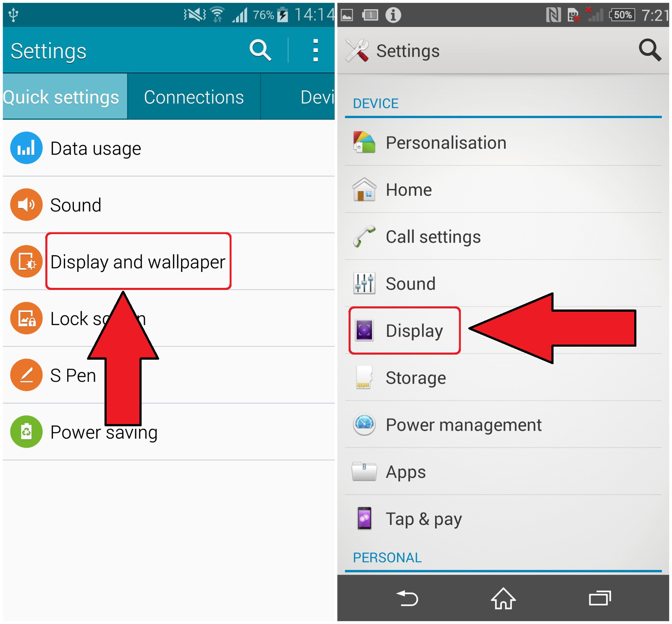This screenshot has width=672, height=624.
Task: Tap the orange Sound speaker icon
Action: pos(26,205)
